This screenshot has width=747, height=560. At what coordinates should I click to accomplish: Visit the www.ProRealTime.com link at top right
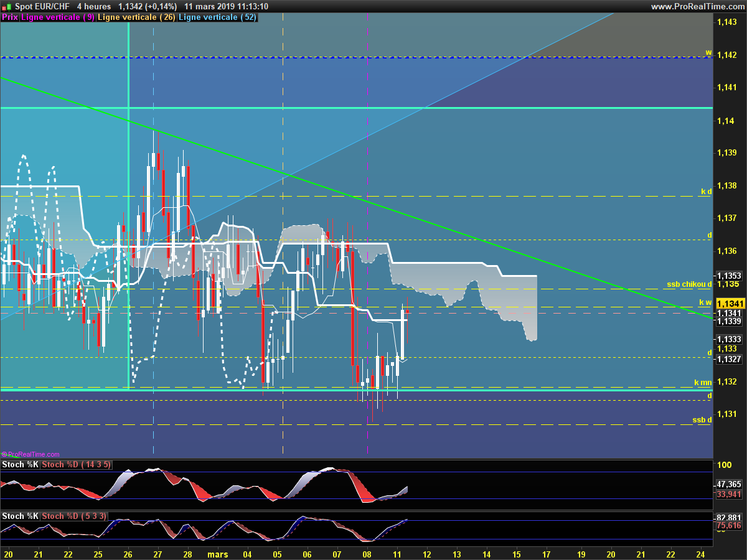click(697, 6)
